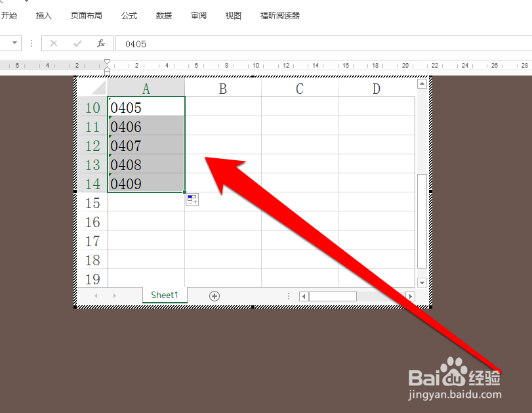This screenshot has width=532, height=413.
Task: Open the Auto Fill Options button
Action: 192,200
